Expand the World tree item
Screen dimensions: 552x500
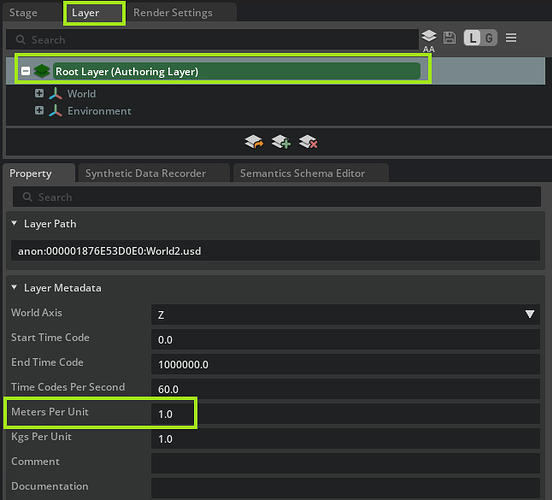[39, 93]
